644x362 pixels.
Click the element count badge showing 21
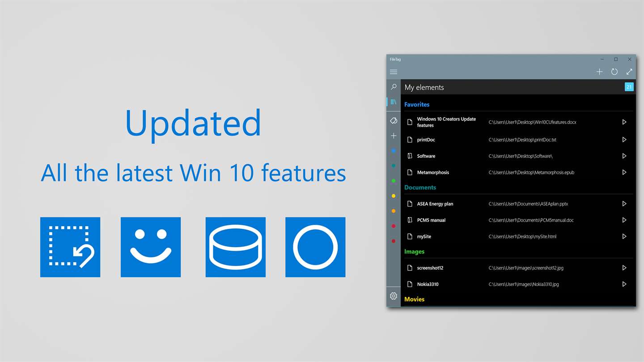tap(629, 87)
